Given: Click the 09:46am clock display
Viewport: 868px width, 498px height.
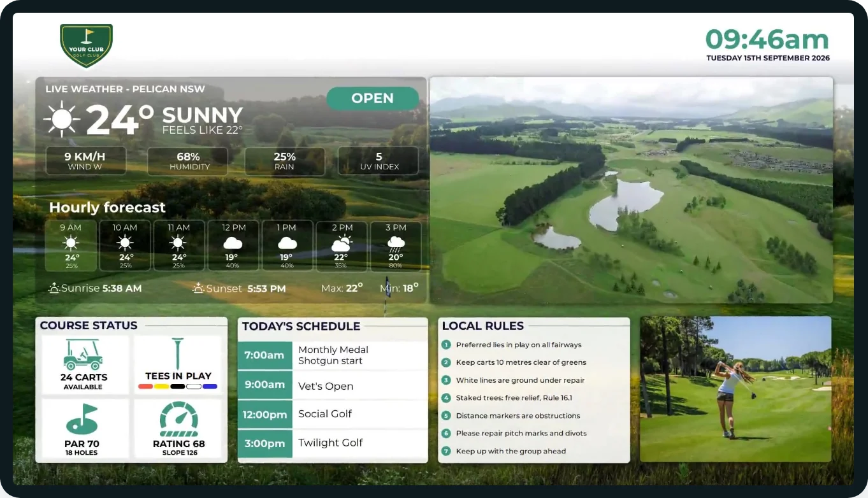Looking at the screenshot, I should [x=767, y=39].
